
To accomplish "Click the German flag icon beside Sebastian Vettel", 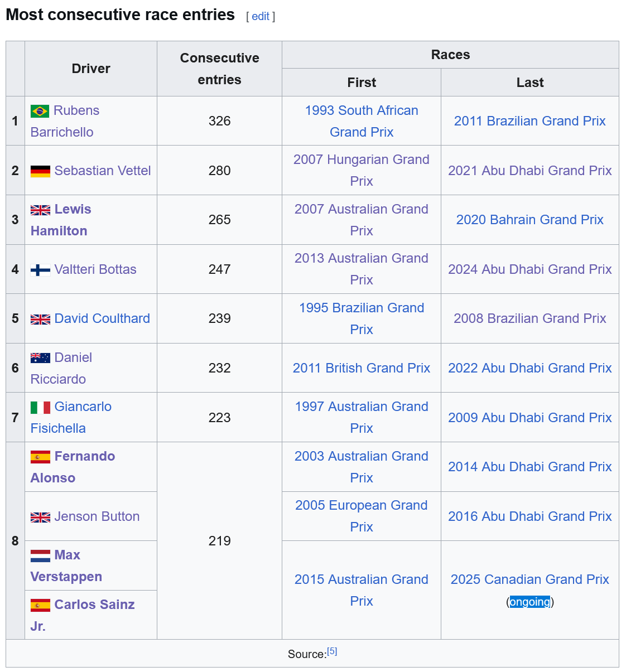I will click(40, 171).
